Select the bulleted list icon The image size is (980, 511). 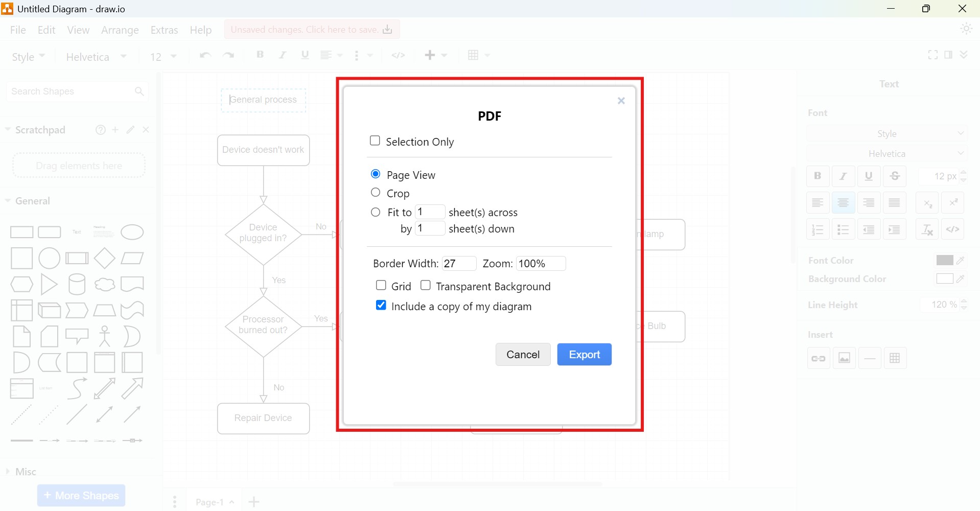(844, 229)
